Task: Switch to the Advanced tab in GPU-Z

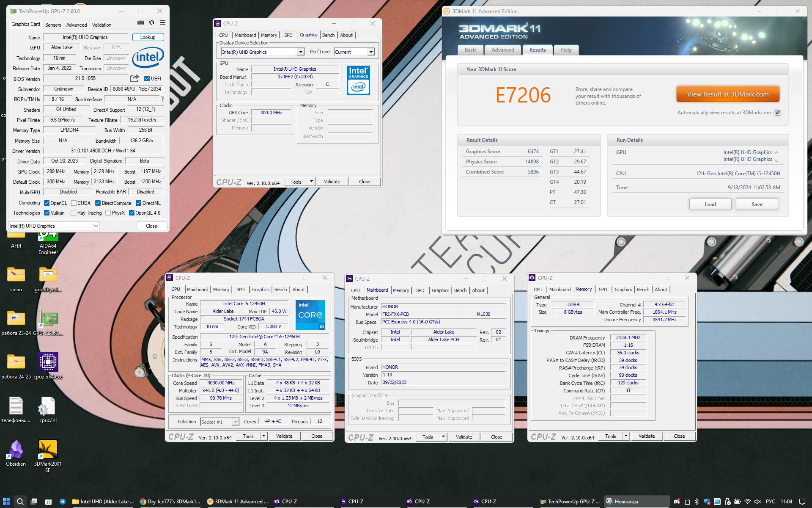Action: (77, 25)
